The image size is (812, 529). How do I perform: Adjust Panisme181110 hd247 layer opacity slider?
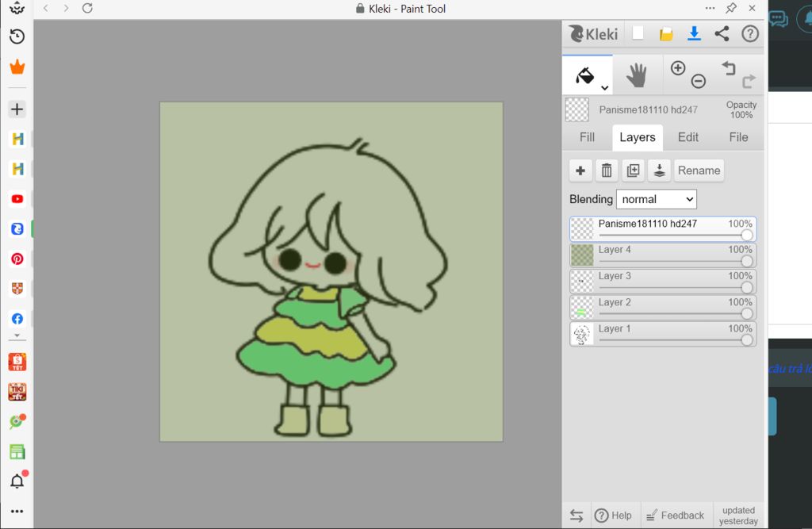pos(676,236)
